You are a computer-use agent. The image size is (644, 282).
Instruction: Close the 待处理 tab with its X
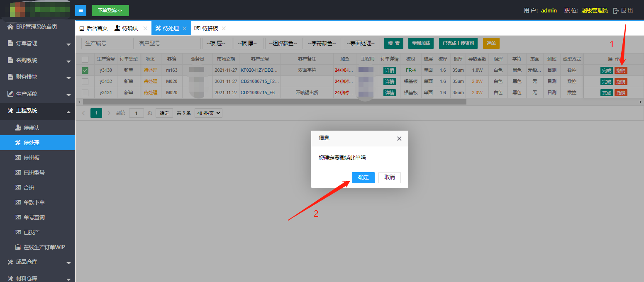click(185, 29)
